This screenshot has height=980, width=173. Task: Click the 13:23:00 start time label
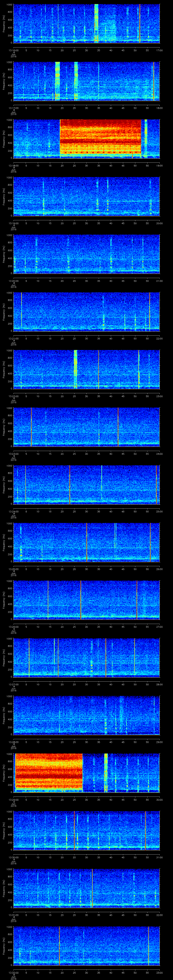tap(14, 454)
